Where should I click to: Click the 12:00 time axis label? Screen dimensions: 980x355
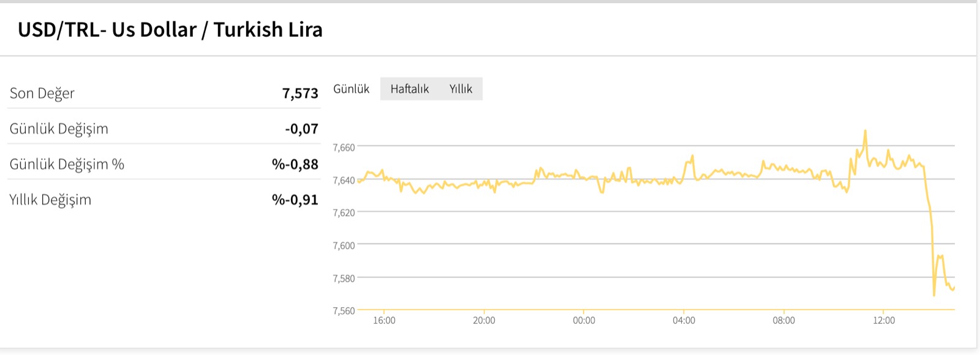coord(884,321)
